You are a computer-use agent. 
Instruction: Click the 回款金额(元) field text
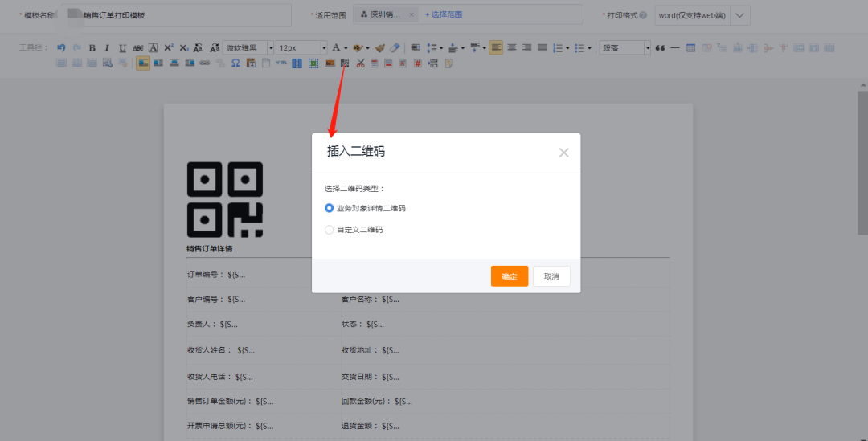click(376, 401)
